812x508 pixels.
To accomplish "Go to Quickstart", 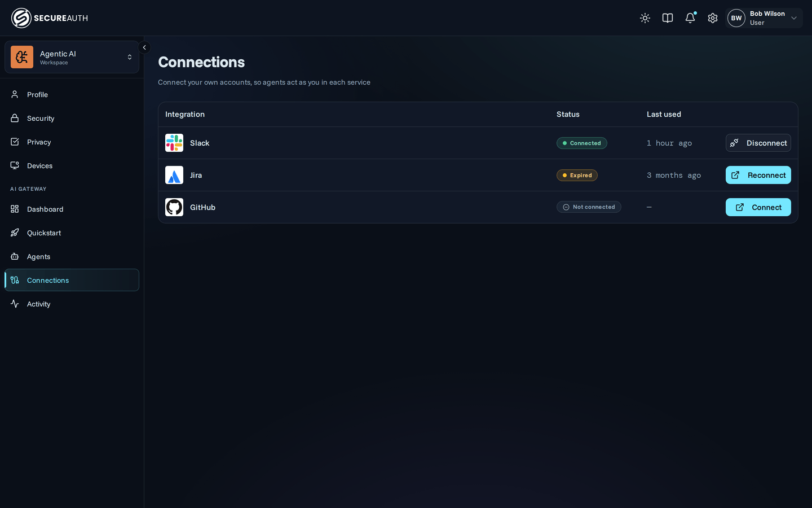I will click(x=72, y=233).
